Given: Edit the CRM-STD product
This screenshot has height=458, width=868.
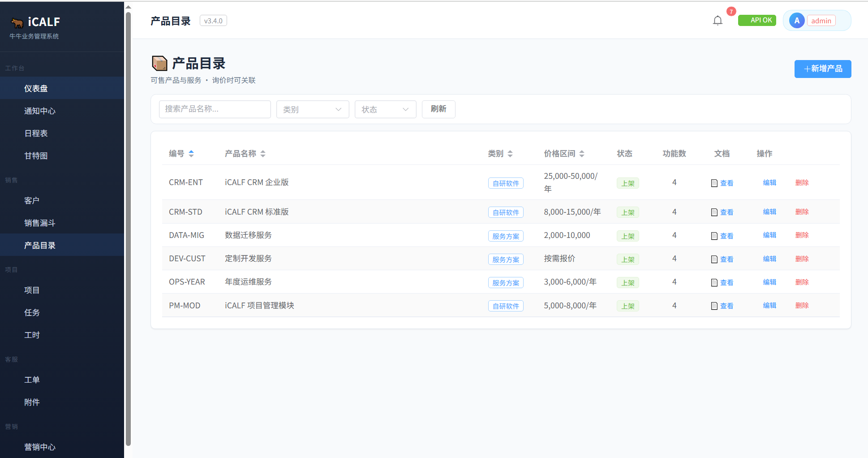Looking at the screenshot, I should [x=769, y=212].
